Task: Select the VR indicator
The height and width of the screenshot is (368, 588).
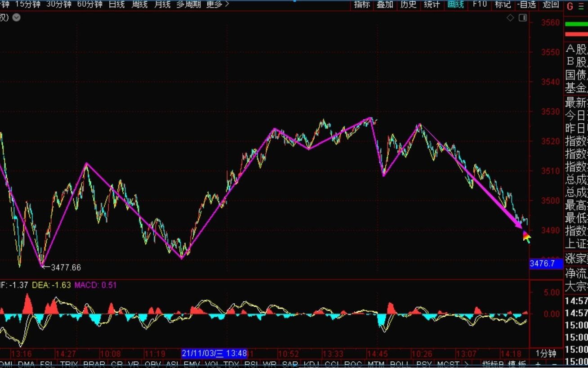Action: [x=133, y=364]
